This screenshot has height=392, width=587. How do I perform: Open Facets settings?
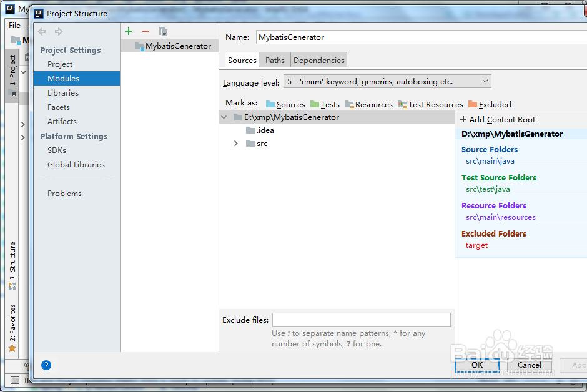[59, 107]
